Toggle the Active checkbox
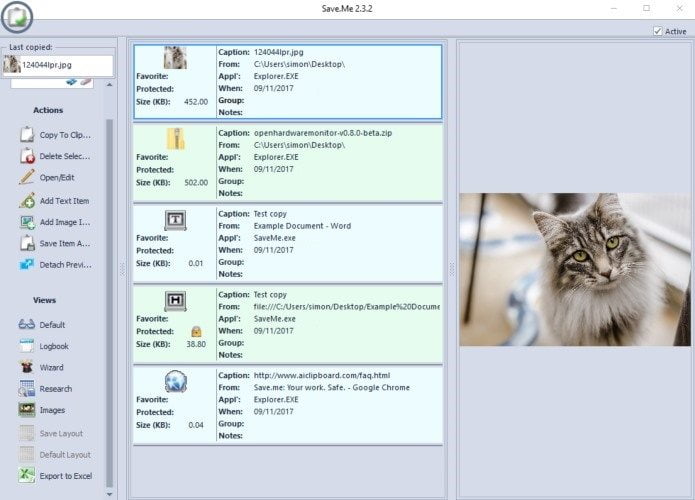 (x=657, y=31)
